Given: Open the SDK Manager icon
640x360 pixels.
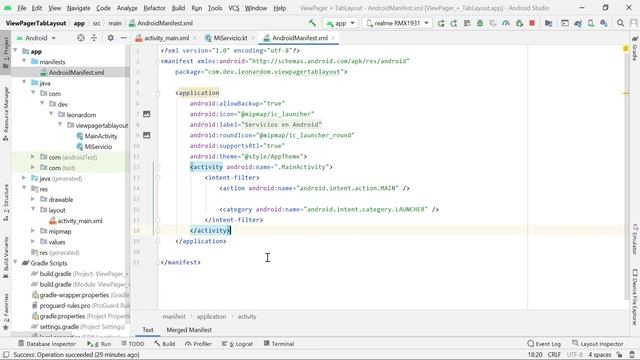Looking at the screenshot, I should (x=604, y=23).
